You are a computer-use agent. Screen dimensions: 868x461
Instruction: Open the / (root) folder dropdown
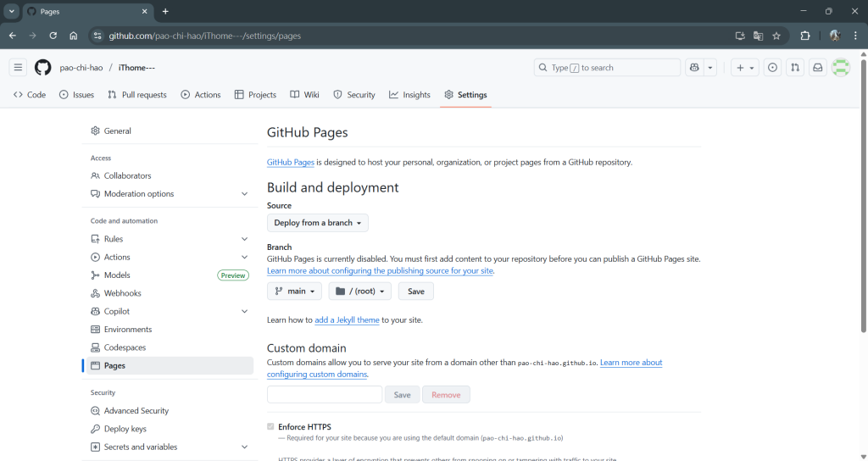point(359,292)
